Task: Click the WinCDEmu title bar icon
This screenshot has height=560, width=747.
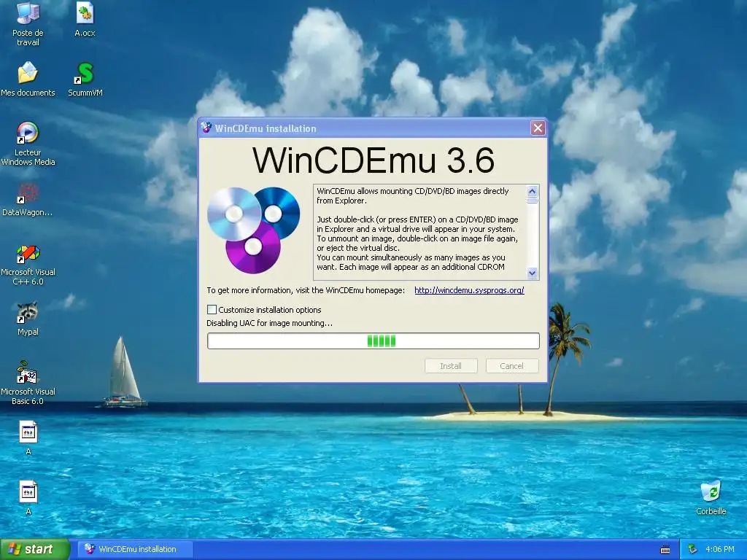Action: (206, 128)
